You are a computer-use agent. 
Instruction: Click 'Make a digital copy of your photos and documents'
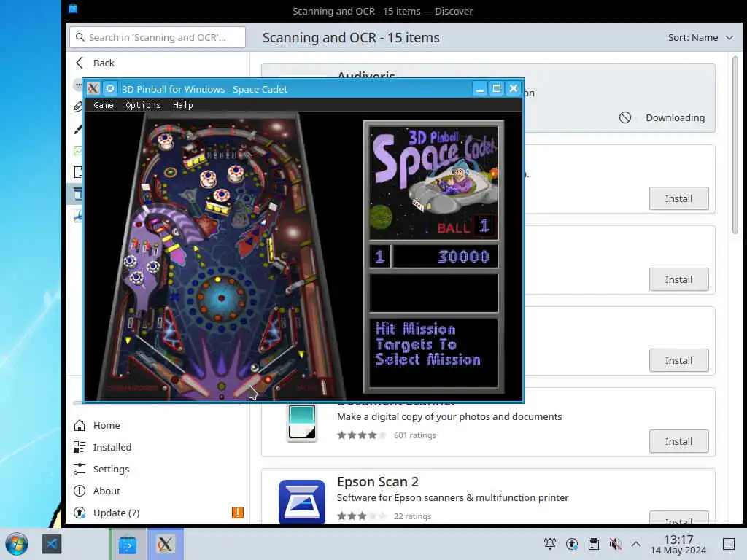[449, 416]
